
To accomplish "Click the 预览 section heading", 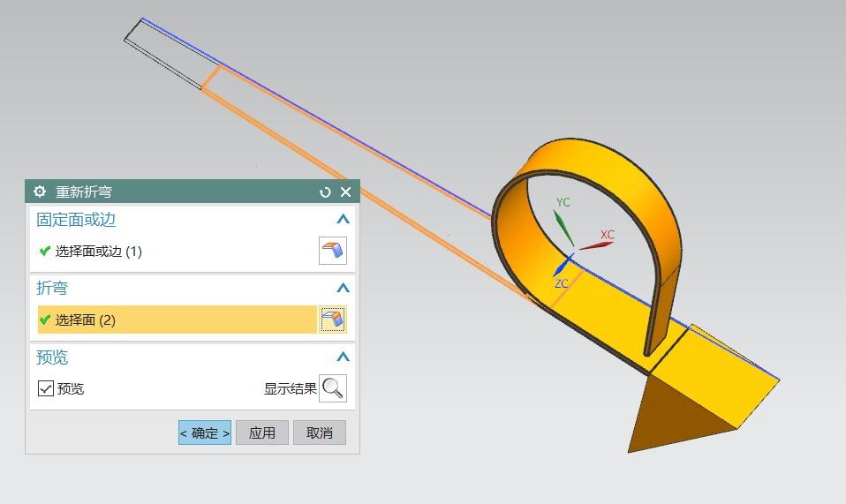I will (52, 357).
